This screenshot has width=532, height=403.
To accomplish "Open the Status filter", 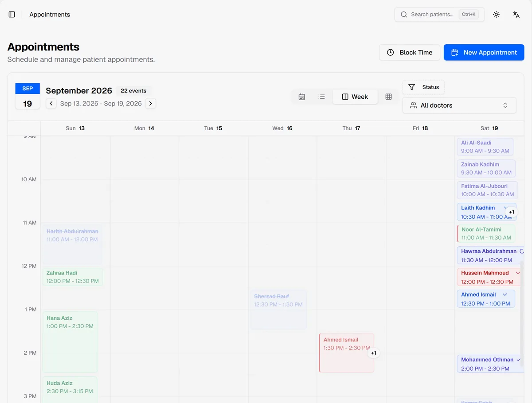I will coord(423,87).
